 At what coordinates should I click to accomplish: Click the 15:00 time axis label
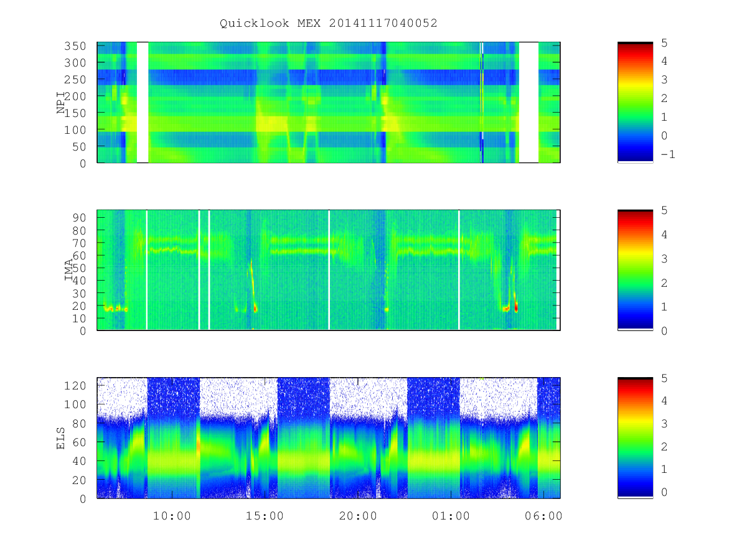(265, 516)
